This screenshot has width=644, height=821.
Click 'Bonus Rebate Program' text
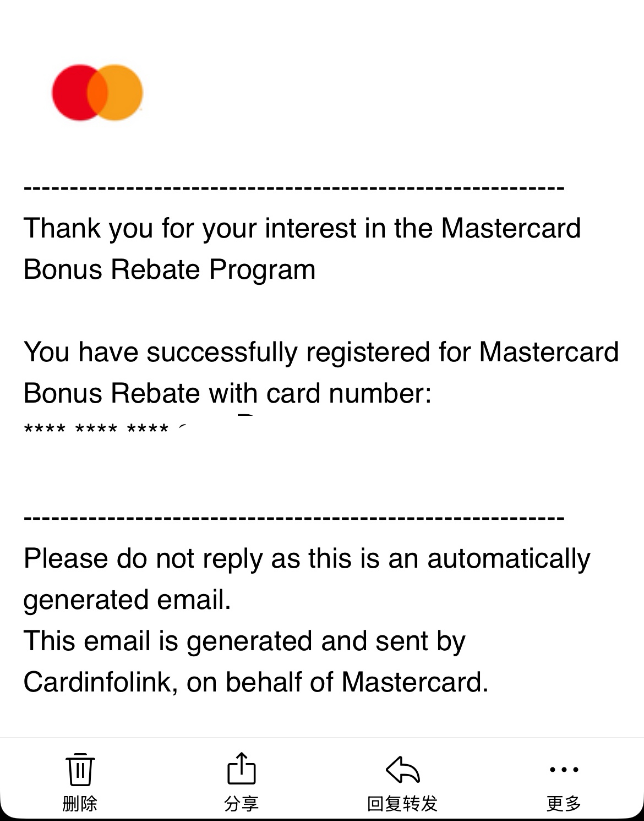(169, 269)
